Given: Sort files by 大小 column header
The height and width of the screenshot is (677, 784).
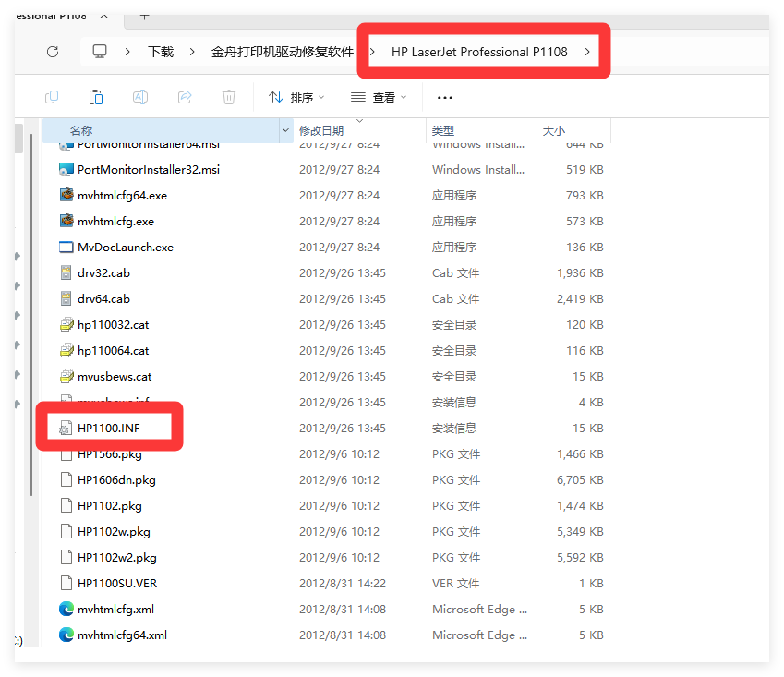Looking at the screenshot, I should 554,131.
